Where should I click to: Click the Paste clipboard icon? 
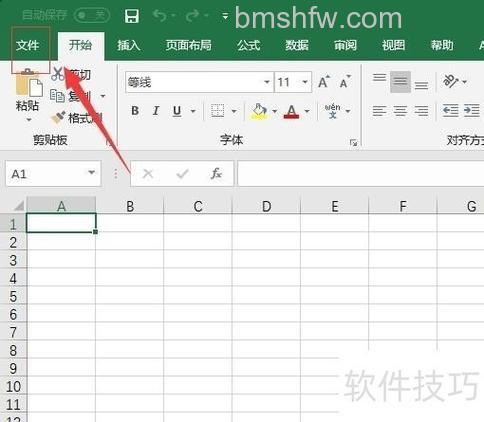pos(29,83)
